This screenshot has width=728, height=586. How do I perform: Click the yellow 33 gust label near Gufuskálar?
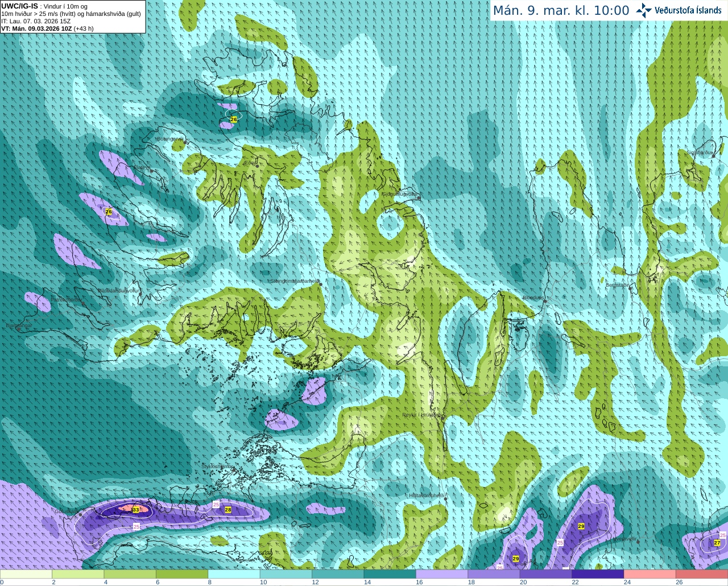point(135,510)
